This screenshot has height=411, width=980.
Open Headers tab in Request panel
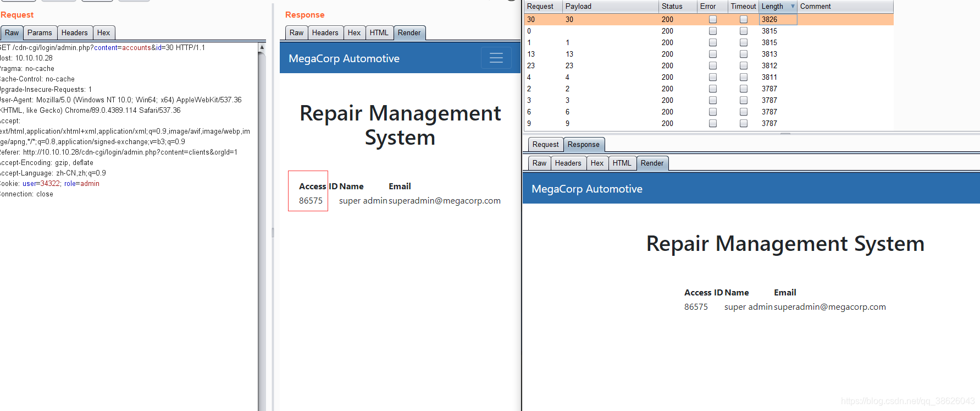74,33
